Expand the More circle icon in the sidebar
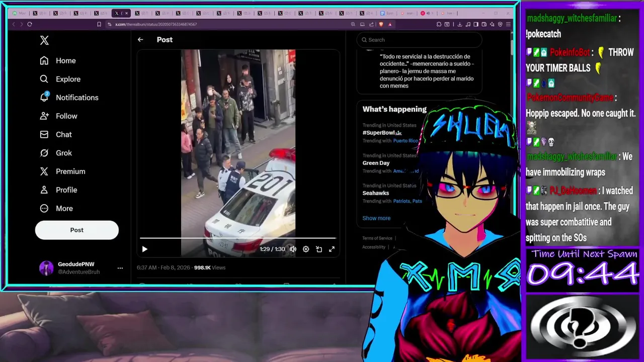The image size is (644, 362). click(44, 208)
